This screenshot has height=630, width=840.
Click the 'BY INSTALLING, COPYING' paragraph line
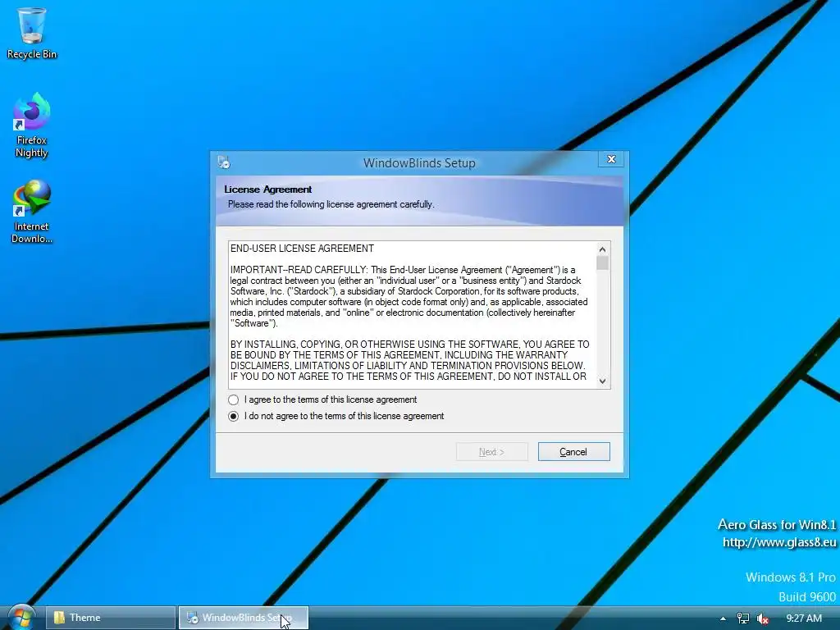pyautogui.click(x=410, y=345)
